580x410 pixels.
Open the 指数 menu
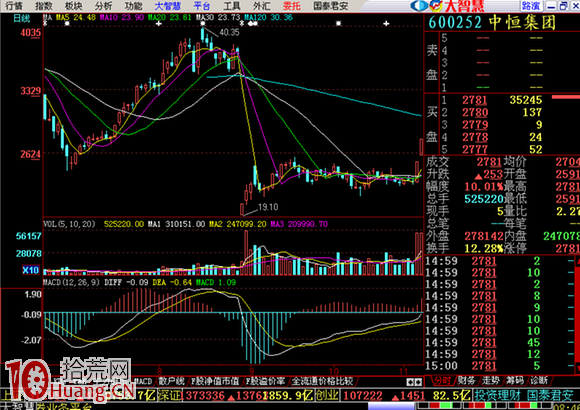44,6
